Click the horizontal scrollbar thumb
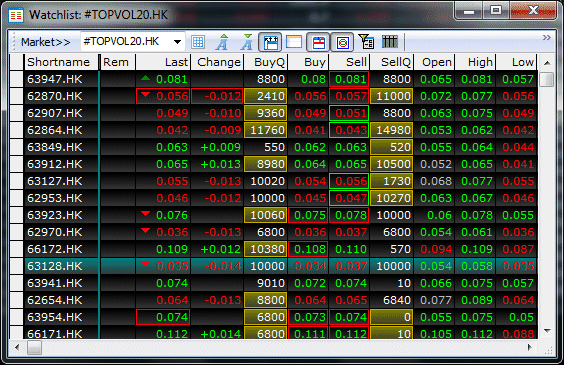The image size is (564, 365). 35,348
